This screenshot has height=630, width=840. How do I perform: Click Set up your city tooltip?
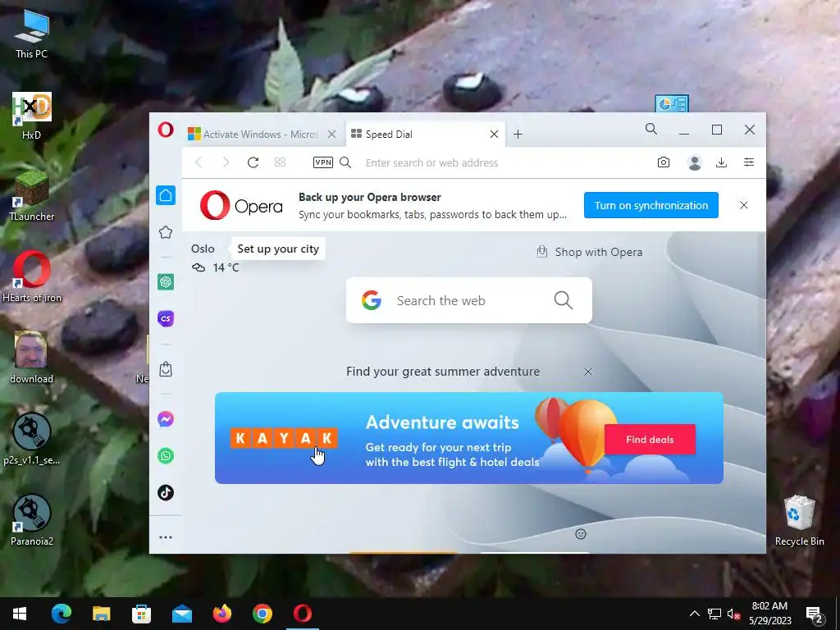click(x=278, y=249)
